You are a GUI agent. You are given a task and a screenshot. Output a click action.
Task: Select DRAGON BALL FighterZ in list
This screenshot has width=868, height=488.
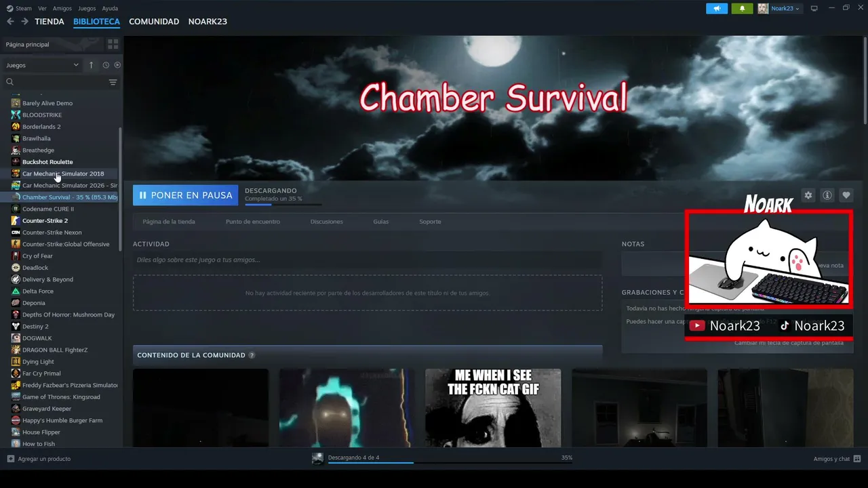(55, 350)
